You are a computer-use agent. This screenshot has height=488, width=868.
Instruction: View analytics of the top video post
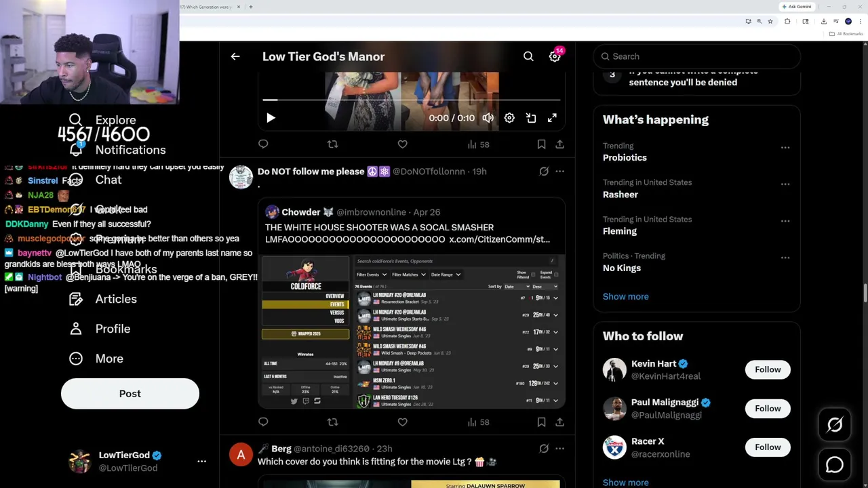[x=478, y=144]
